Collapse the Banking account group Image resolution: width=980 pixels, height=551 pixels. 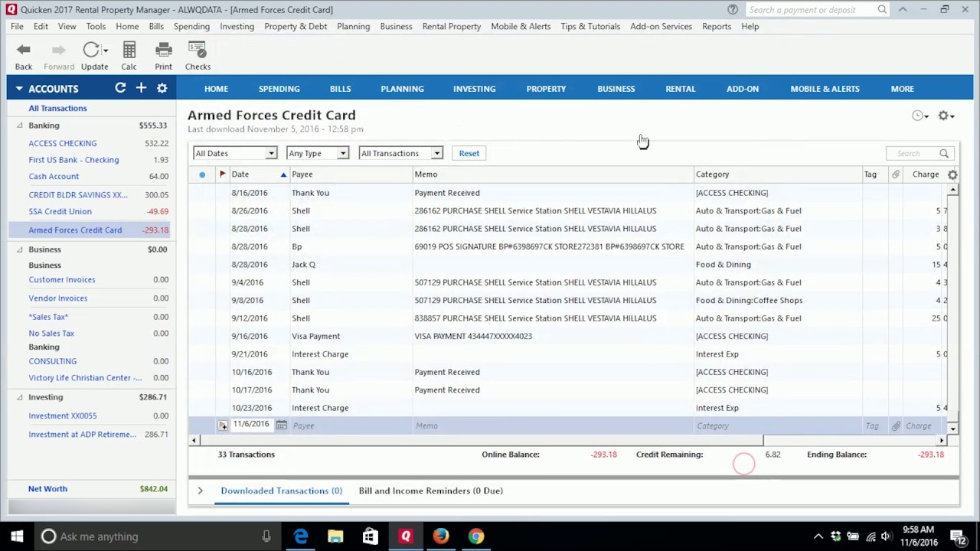20,126
